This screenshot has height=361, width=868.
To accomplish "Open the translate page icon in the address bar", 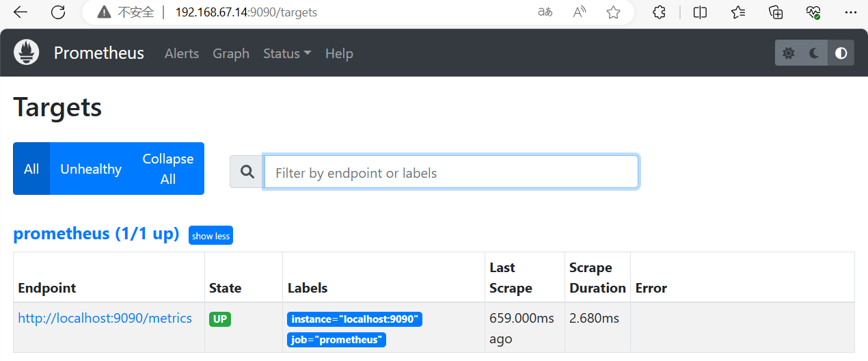I will click(x=545, y=12).
